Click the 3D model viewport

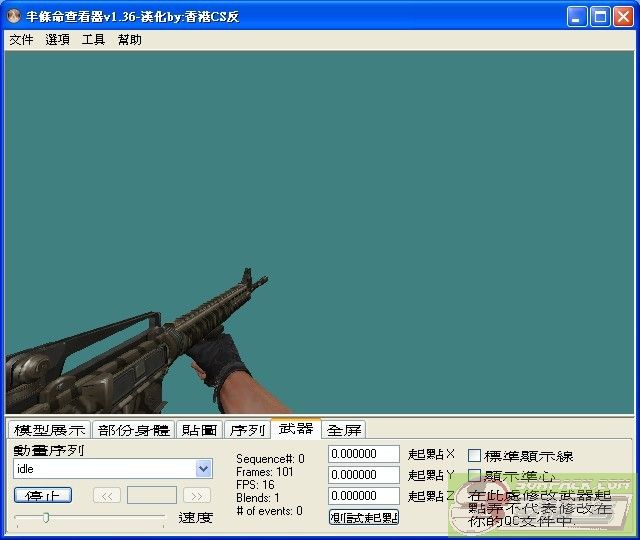pyautogui.click(x=320, y=232)
